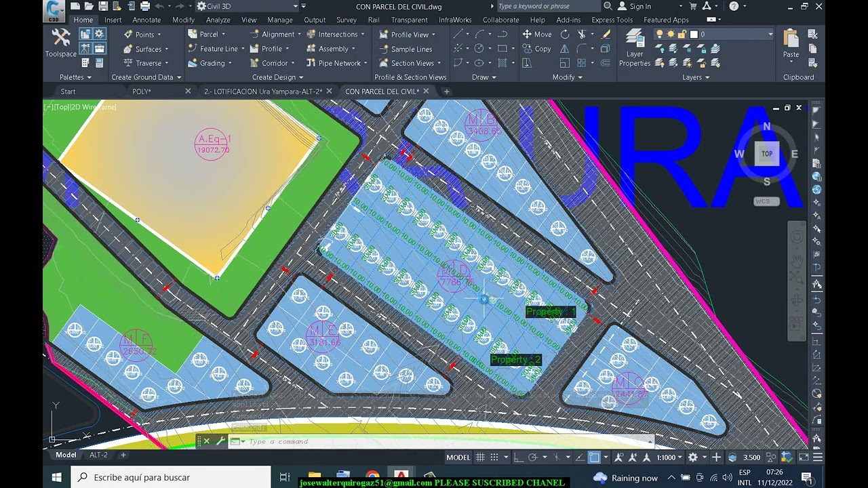Click the Copy button

coord(536,49)
